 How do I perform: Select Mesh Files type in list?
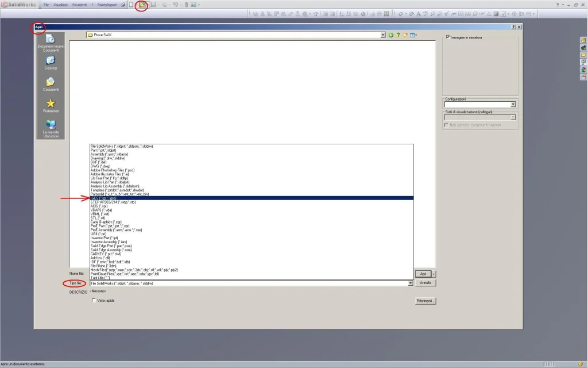(252, 270)
